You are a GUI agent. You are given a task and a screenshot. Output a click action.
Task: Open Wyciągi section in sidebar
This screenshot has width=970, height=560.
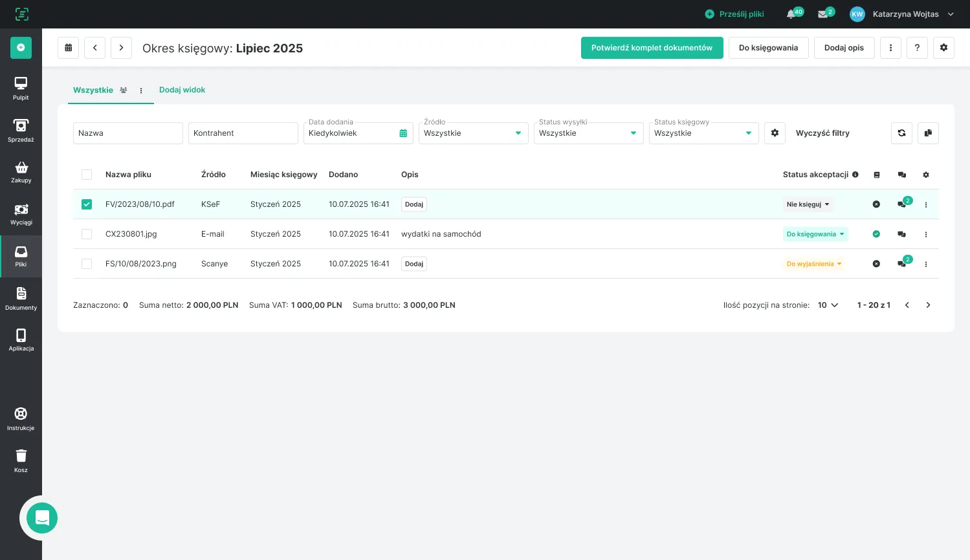coord(21,214)
